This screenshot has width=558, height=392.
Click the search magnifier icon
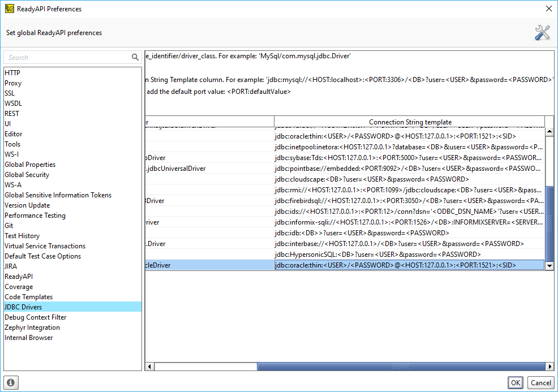coord(135,57)
